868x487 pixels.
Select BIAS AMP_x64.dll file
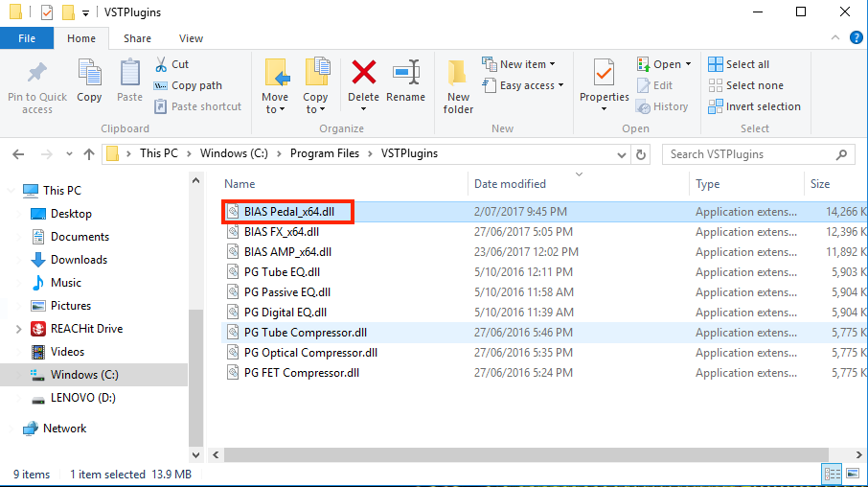click(x=287, y=251)
